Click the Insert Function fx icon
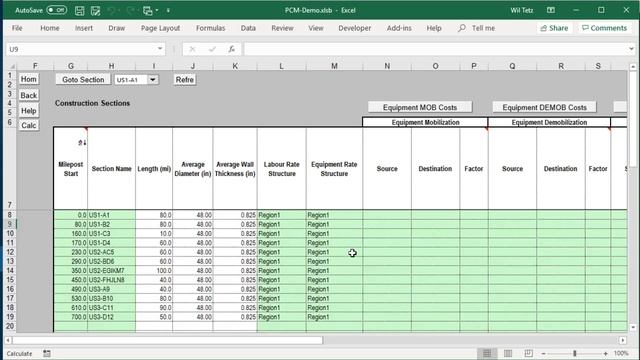Viewport: 640px width, 360px height. pyautogui.click(x=231, y=49)
